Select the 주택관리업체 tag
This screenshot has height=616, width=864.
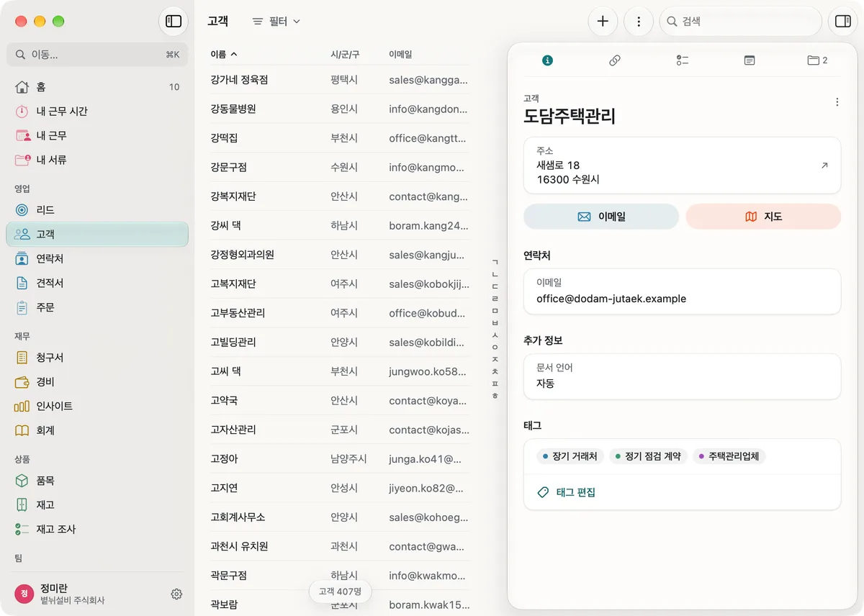729,456
